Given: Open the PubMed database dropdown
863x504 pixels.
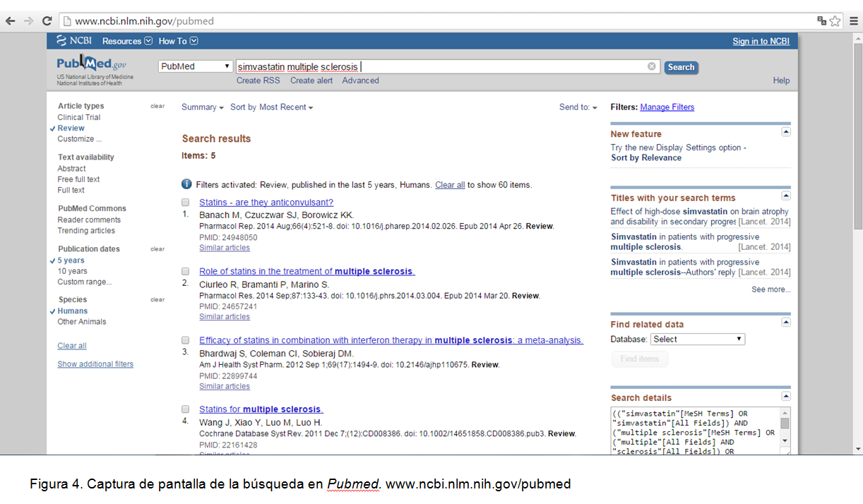Looking at the screenshot, I should click(196, 66).
